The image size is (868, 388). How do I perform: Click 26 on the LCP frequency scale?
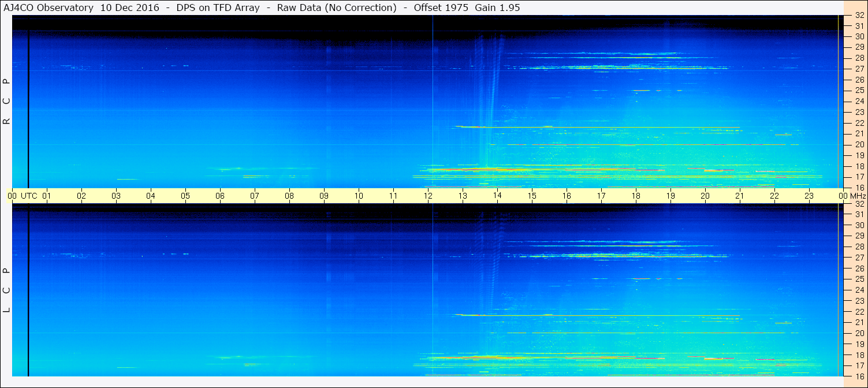coord(859,268)
